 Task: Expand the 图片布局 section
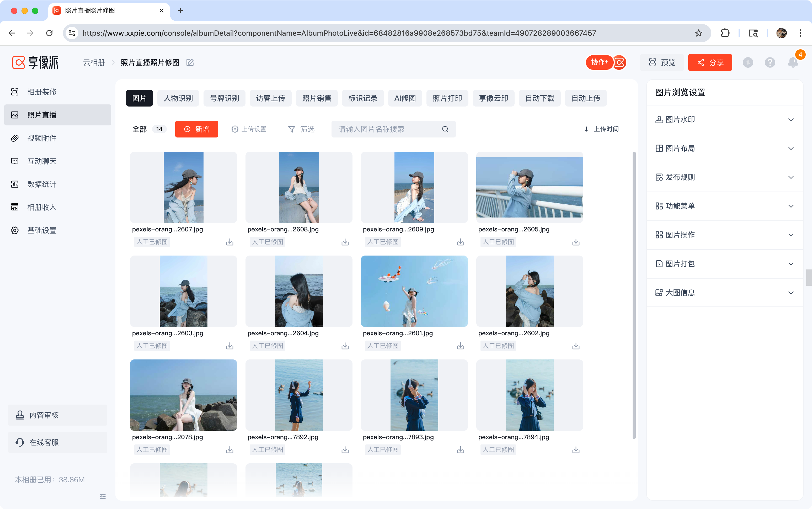click(x=724, y=149)
